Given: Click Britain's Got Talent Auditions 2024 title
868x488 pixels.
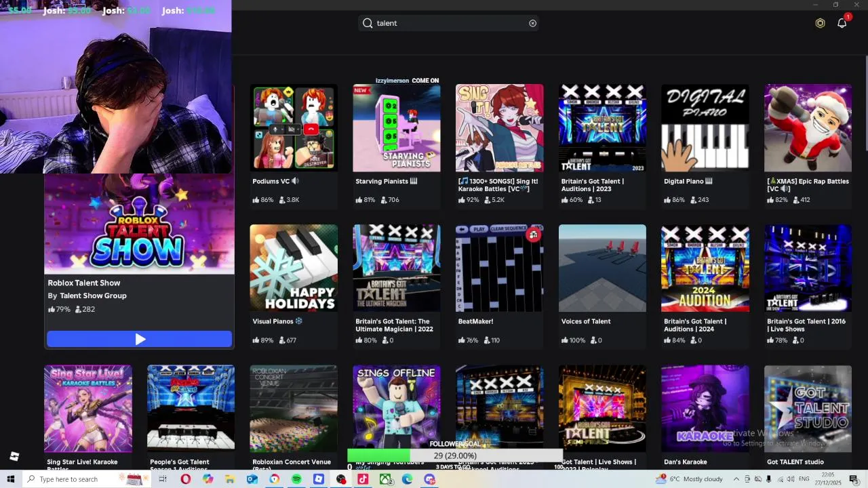Looking at the screenshot, I should pos(695,325).
